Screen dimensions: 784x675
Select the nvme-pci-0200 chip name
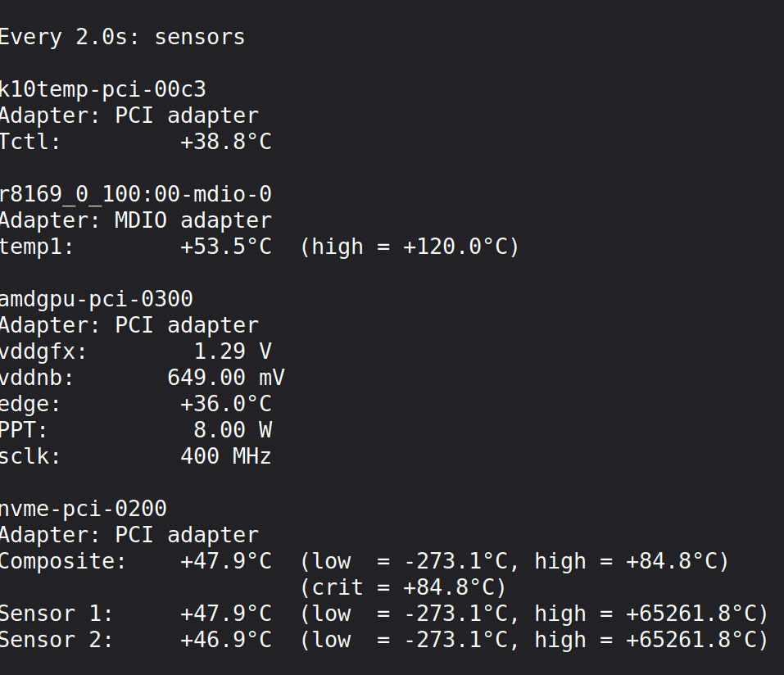tap(83, 509)
